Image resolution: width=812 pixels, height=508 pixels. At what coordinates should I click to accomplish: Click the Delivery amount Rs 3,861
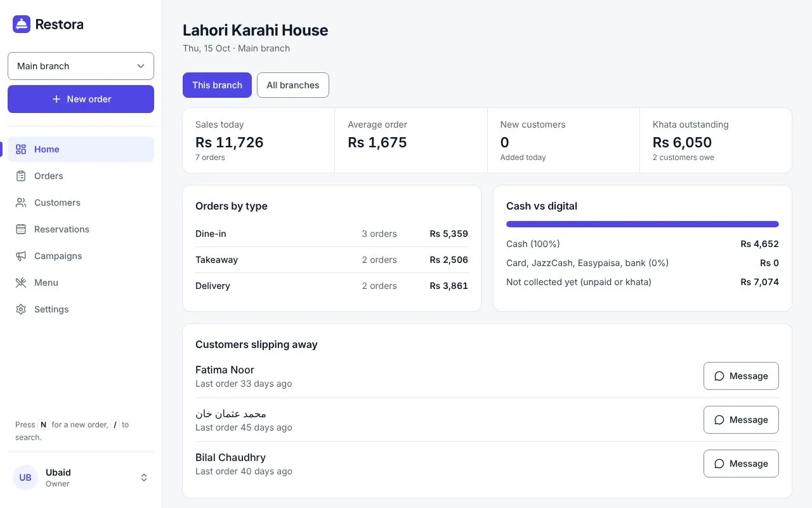pyautogui.click(x=449, y=286)
